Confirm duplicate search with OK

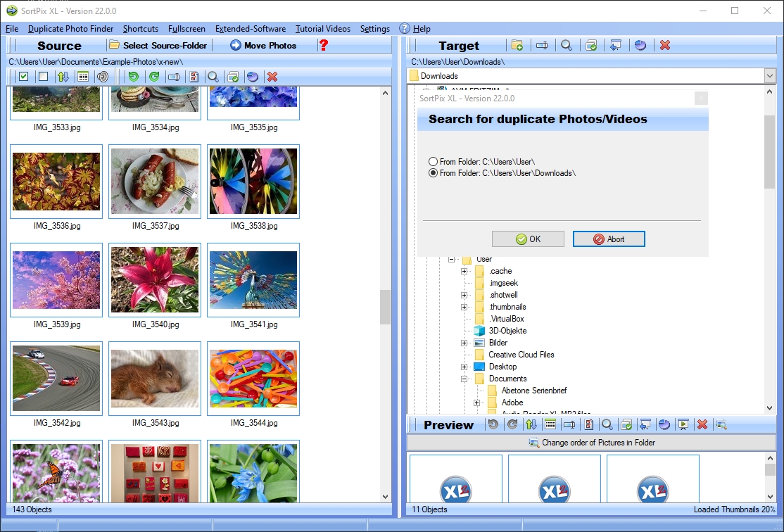coord(528,239)
